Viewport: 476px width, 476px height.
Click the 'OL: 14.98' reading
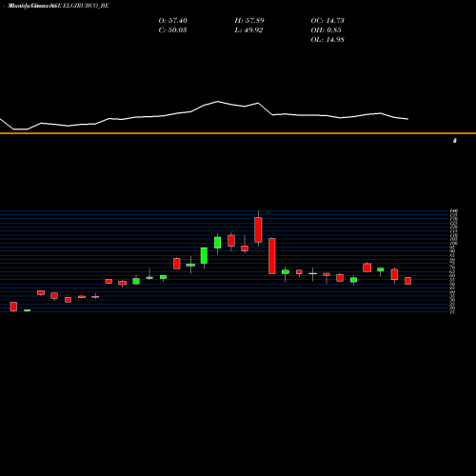327,40
